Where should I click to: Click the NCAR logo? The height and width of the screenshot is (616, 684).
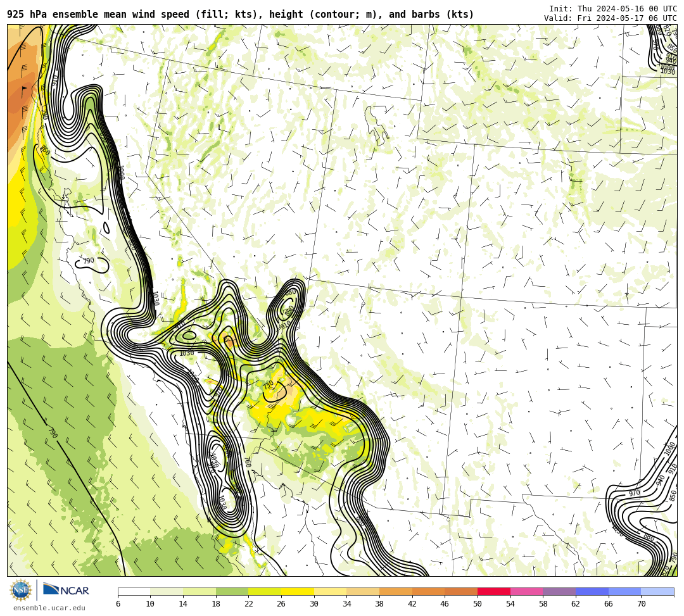tap(66, 590)
